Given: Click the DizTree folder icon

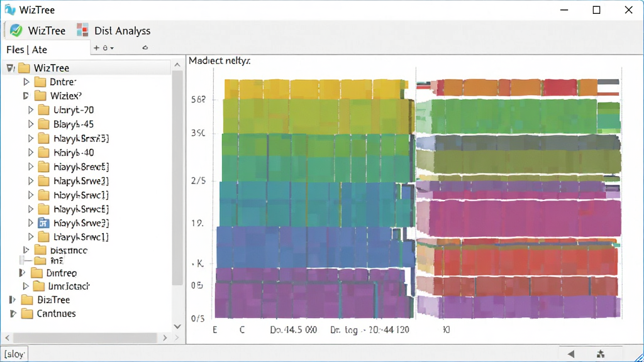Looking at the screenshot, I should point(27,300).
